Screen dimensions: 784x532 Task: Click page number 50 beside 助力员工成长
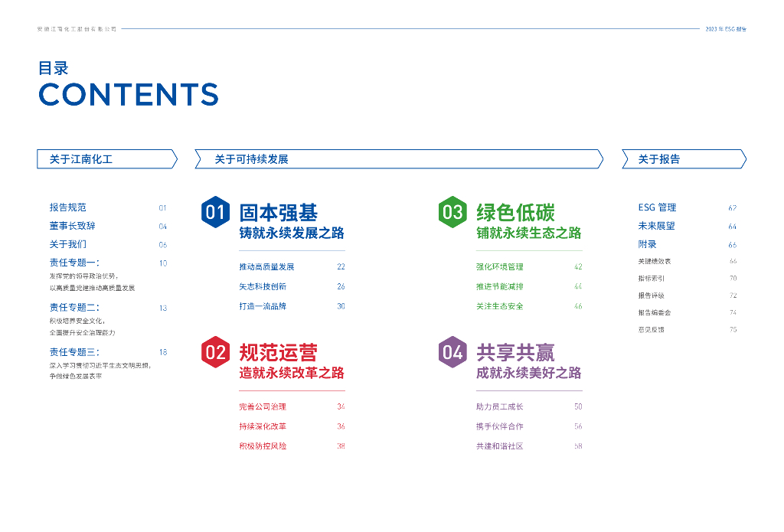click(x=578, y=407)
